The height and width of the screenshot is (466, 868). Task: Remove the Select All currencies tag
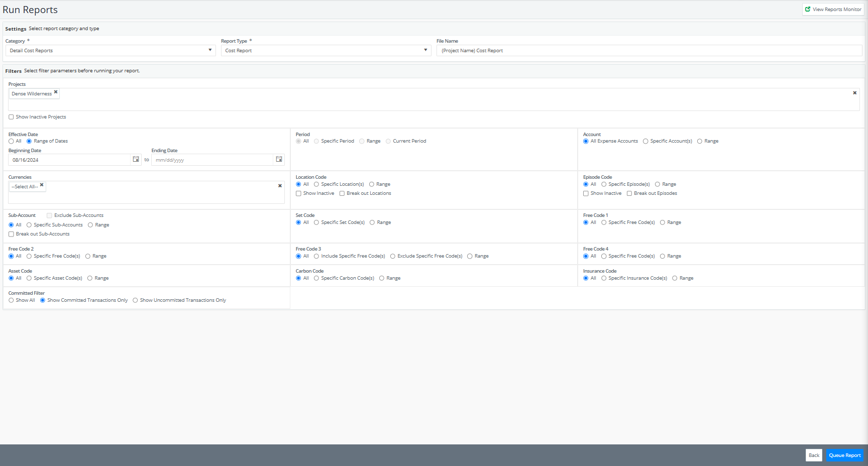click(42, 185)
